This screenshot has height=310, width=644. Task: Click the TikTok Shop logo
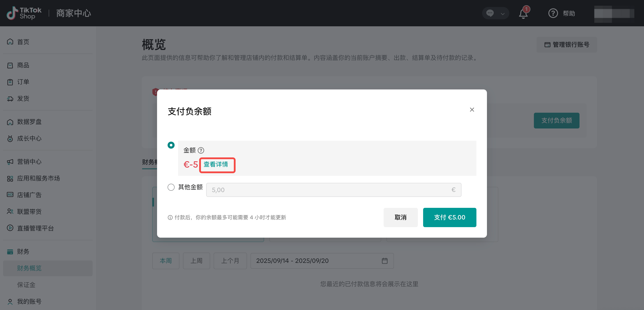pyautogui.click(x=24, y=13)
